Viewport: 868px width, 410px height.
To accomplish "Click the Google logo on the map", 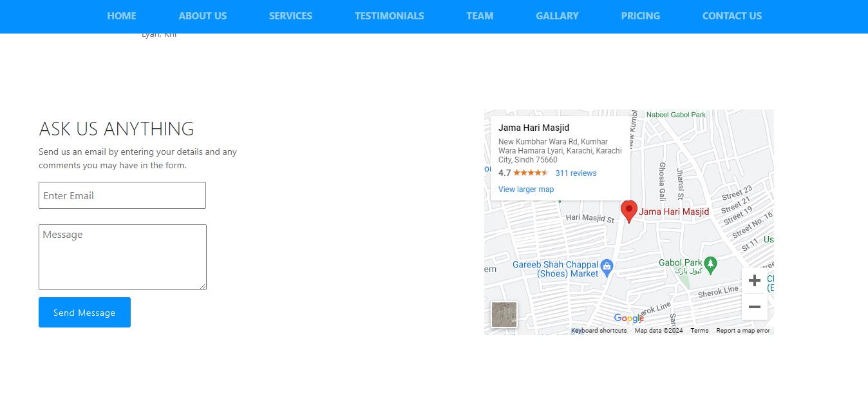I will click(x=628, y=318).
